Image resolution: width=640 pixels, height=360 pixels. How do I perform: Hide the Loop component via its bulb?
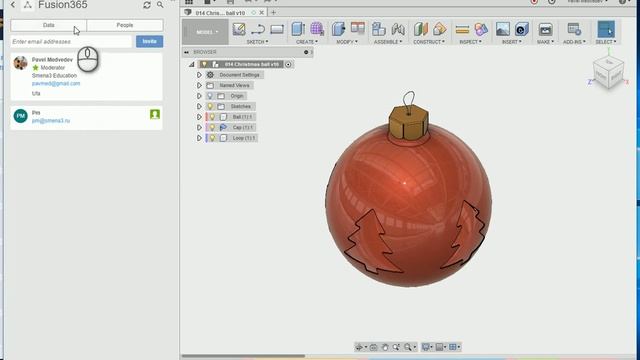coord(212,138)
